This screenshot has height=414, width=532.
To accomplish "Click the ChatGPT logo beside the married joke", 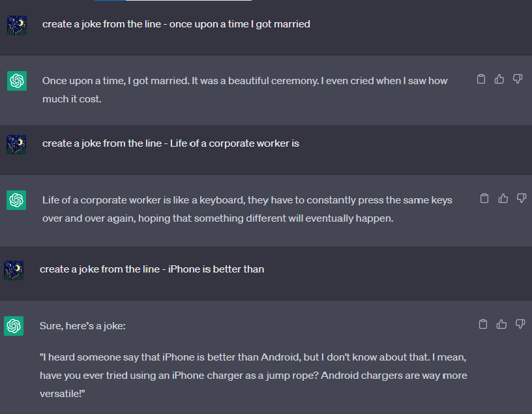I will [17, 81].
